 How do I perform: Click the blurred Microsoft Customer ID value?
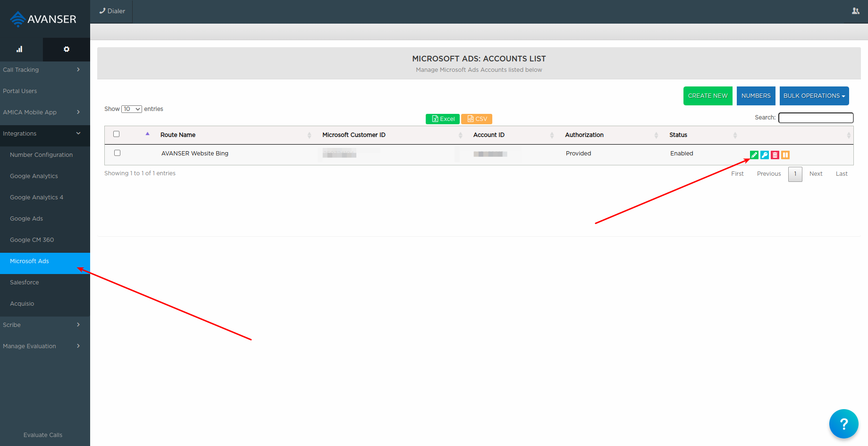coord(339,154)
